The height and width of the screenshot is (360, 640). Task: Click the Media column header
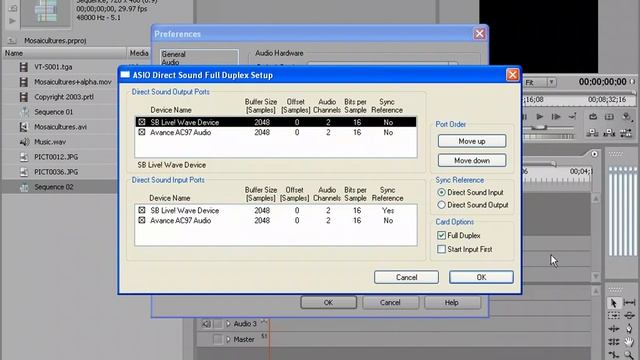[x=139, y=53]
